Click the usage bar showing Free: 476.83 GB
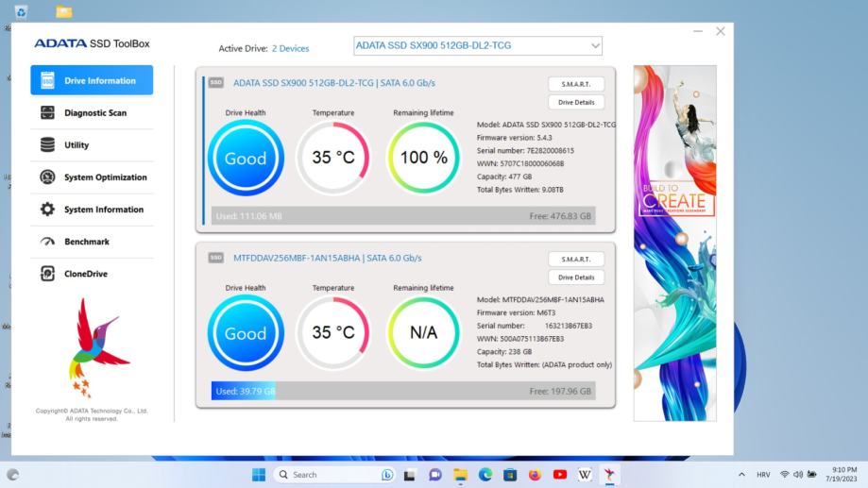 pyautogui.click(x=403, y=216)
